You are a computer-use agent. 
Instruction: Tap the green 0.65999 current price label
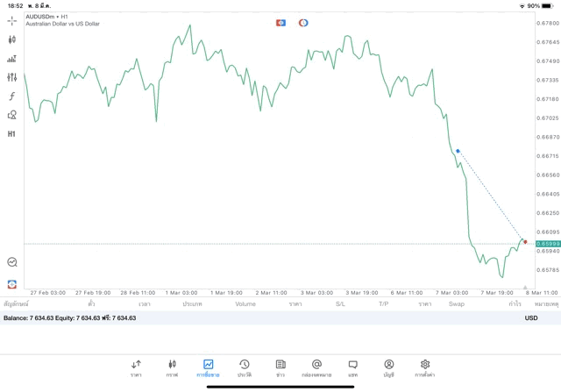(x=548, y=244)
